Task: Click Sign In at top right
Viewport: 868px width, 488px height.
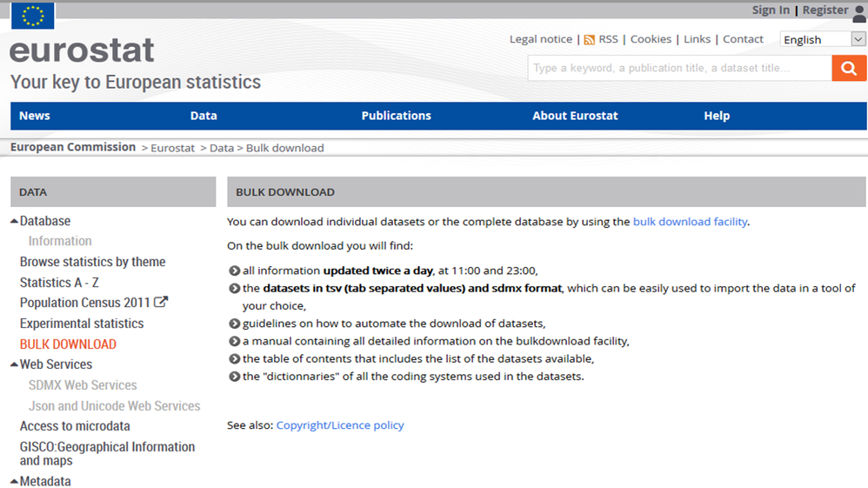Action: (x=771, y=10)
